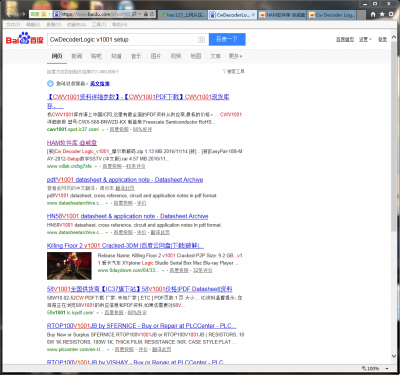Close the CwDecoderLo... browser tab
Image resolution: width=400 pixels, height=375 pixels.
[253, 15]
